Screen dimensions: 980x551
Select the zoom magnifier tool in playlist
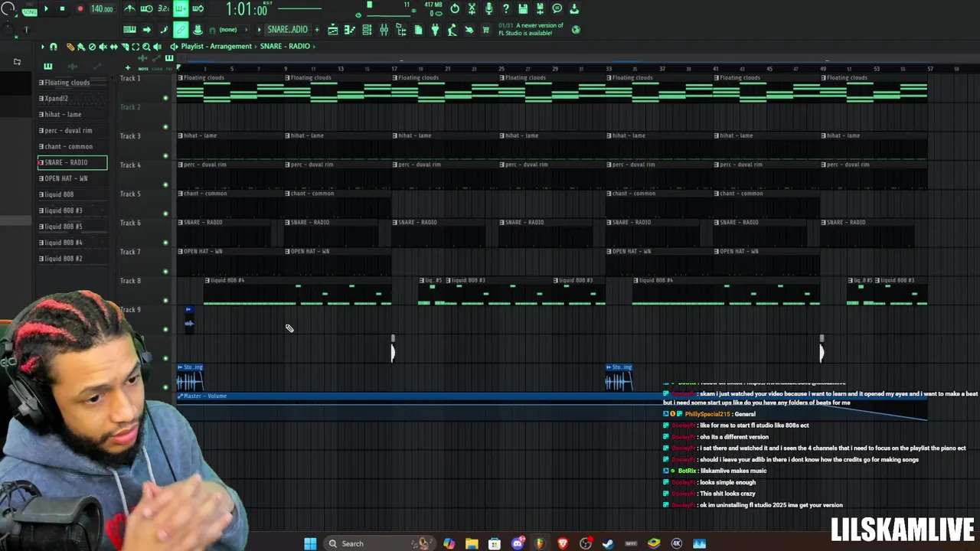[x=146, y=47]
